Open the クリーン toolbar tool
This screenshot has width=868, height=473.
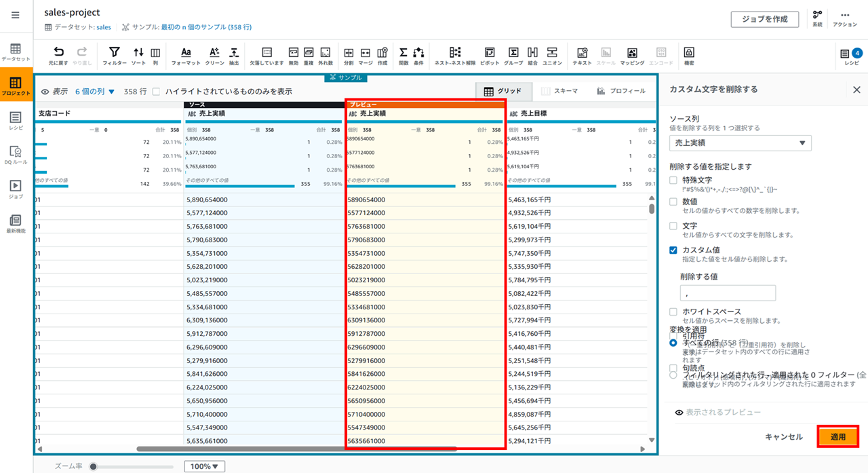click(214, 56)
